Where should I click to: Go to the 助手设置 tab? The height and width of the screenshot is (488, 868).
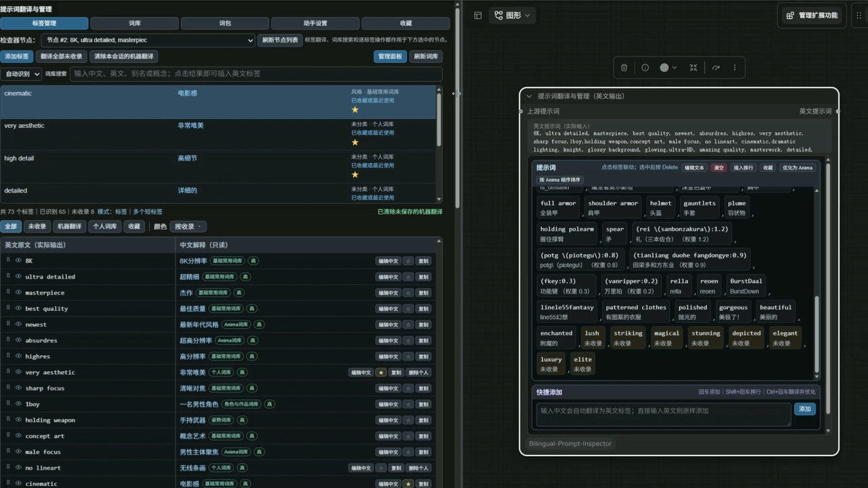coord(315,23)
